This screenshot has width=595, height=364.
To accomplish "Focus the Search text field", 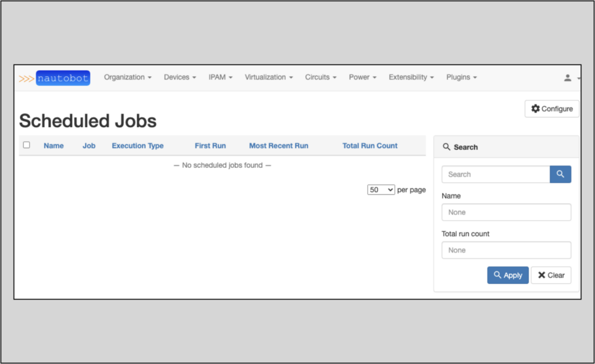I will point(496,174).
